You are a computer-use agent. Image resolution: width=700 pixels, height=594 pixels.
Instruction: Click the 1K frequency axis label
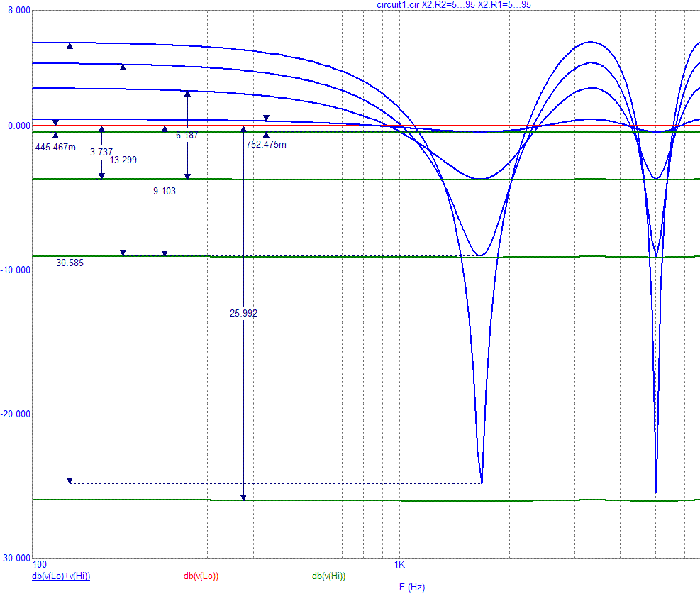pyautogui.click(x=399, y=566)
